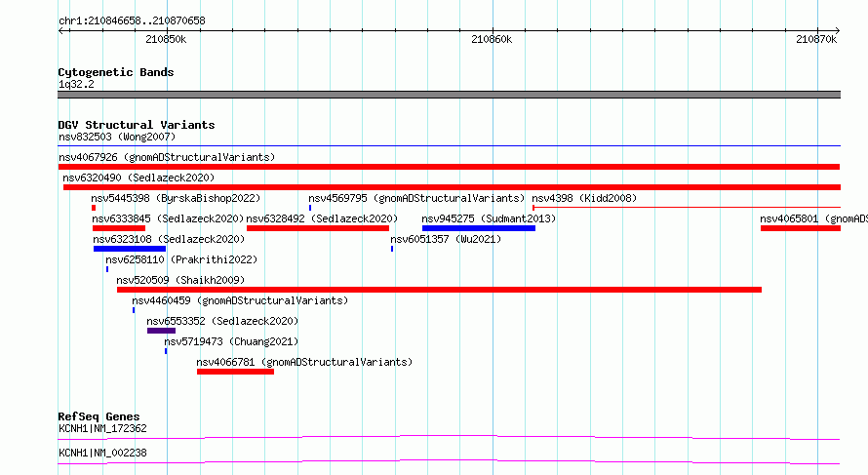
Task: Click the chr1:210846658..210870658 region label
Action: click(132, 20)
